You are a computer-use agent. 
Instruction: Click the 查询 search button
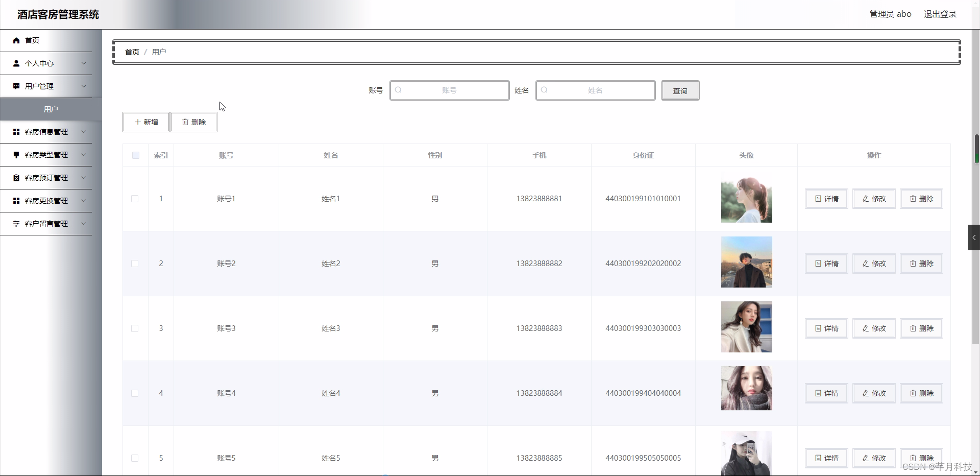click(x=680, y=90)
